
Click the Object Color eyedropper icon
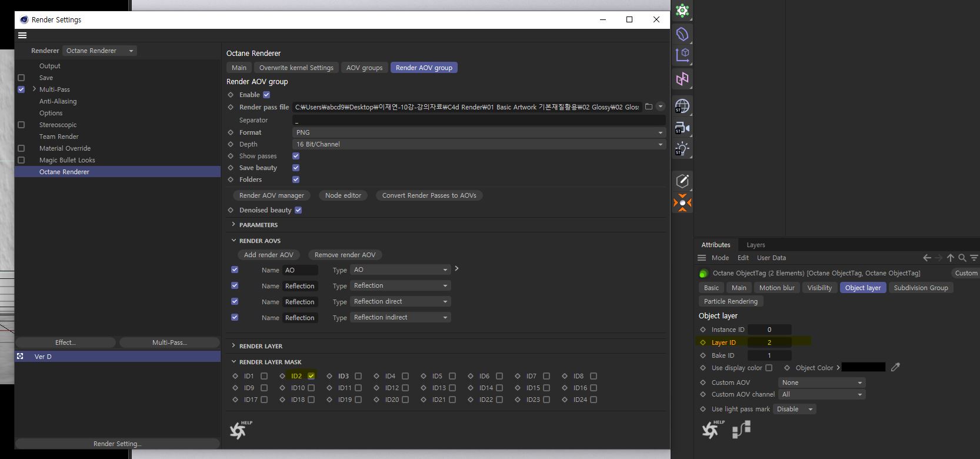click(x=895, y=367)
